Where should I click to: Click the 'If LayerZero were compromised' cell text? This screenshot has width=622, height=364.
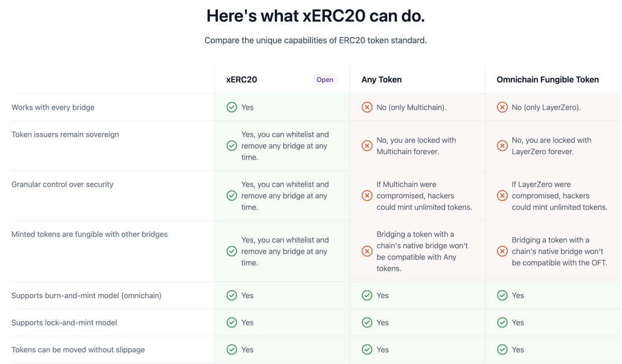tap(560, 196)
